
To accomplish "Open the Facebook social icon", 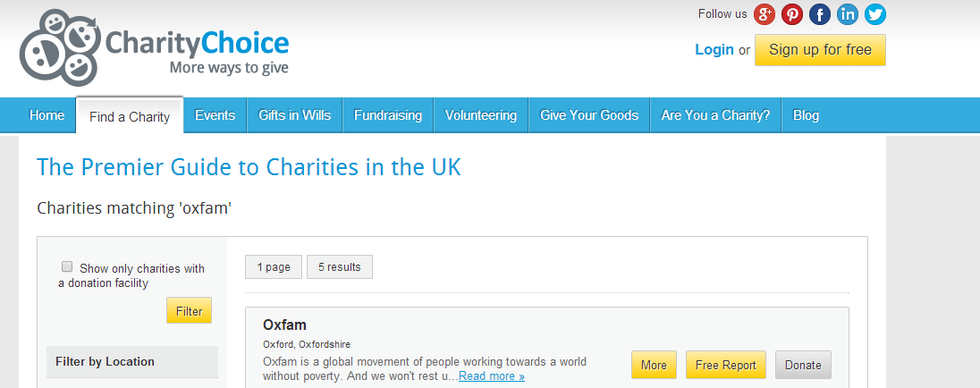I will (x=820, y=14).
